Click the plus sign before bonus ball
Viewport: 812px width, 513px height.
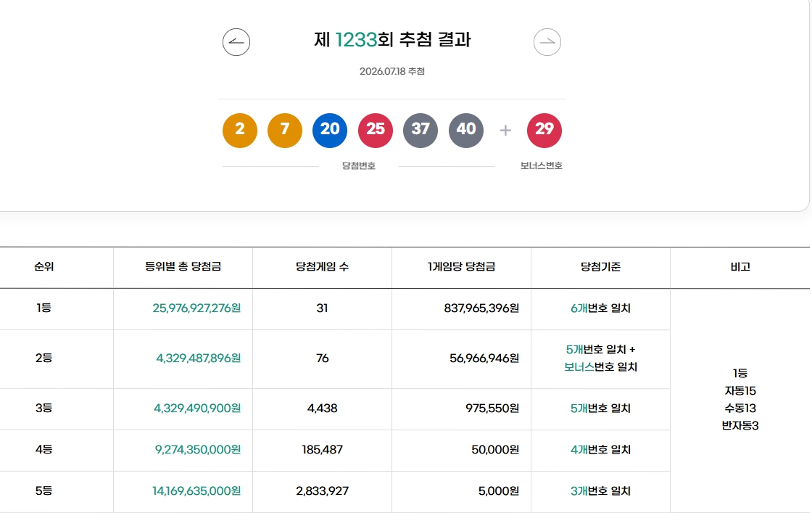coord(505,130)
